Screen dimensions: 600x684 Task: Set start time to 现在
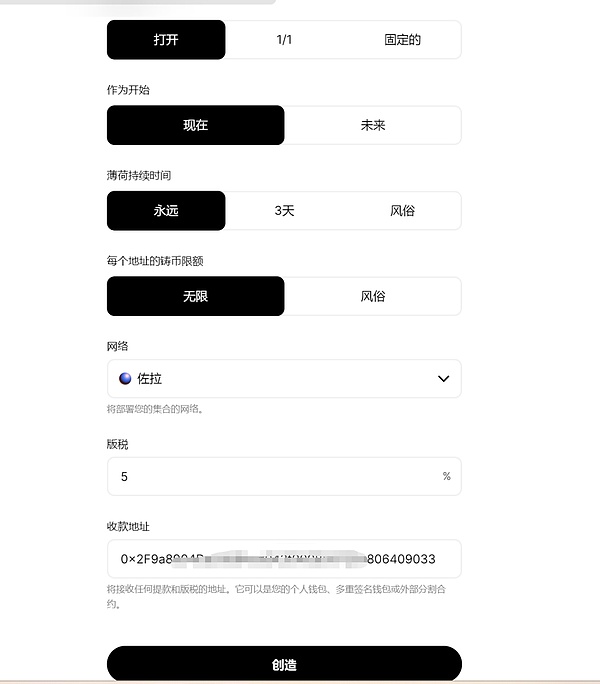coord(195,125)
